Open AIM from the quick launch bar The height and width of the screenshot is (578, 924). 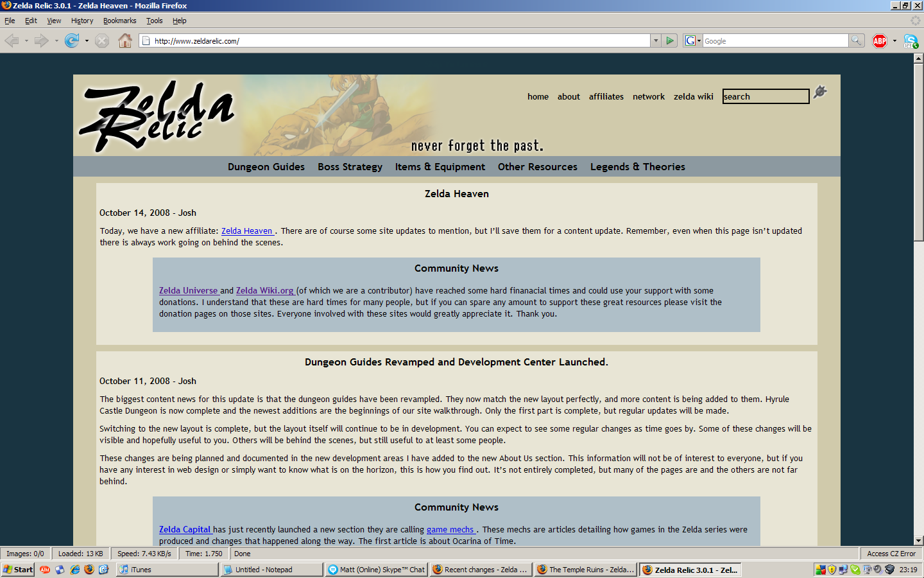coord(45,570)
